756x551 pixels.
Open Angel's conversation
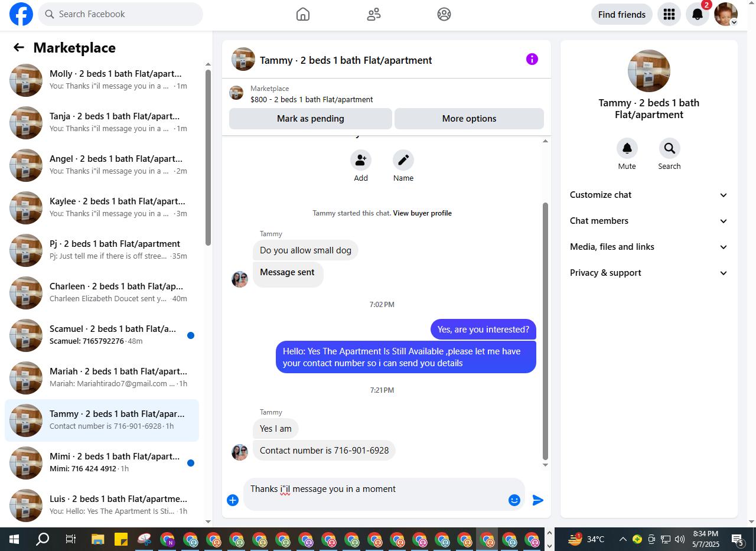102,165
